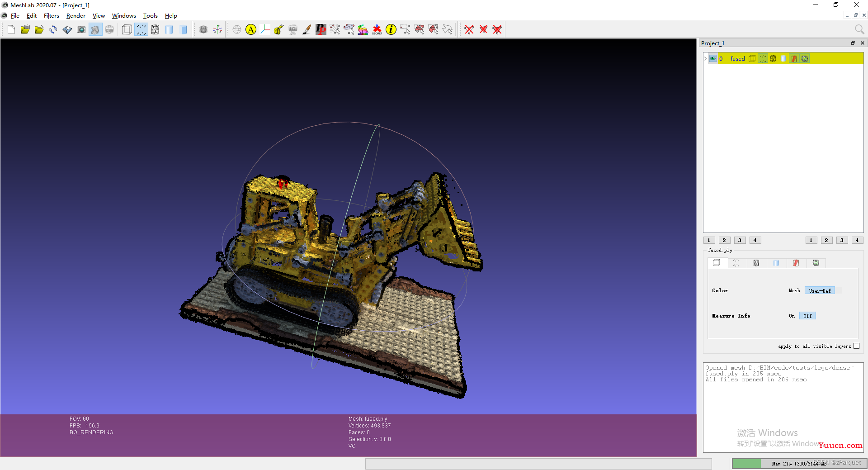Delete selected faces and vertices (last red X)
Screen dimensions: 868x470
pos(497,30)
